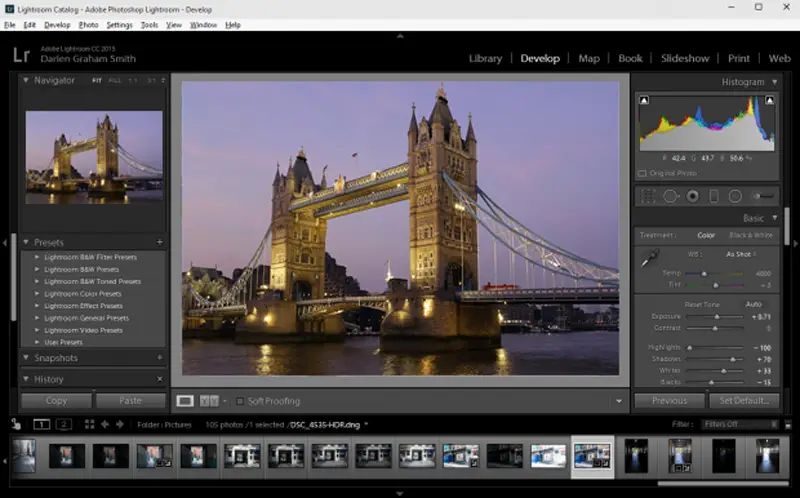Image resolution: width=800 pixels, height=498 pixels.
Task: Collapse the Navigator panel
Action: [26, 80]
